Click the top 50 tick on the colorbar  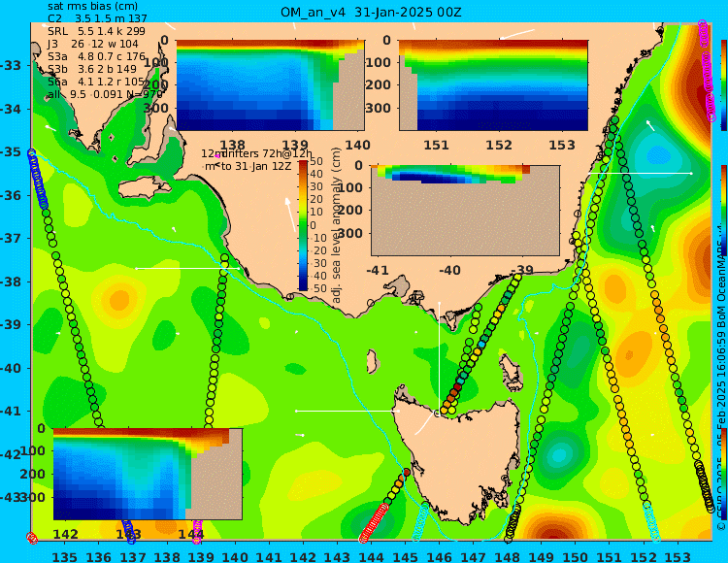pyautogui.click(x=316, y=161)
